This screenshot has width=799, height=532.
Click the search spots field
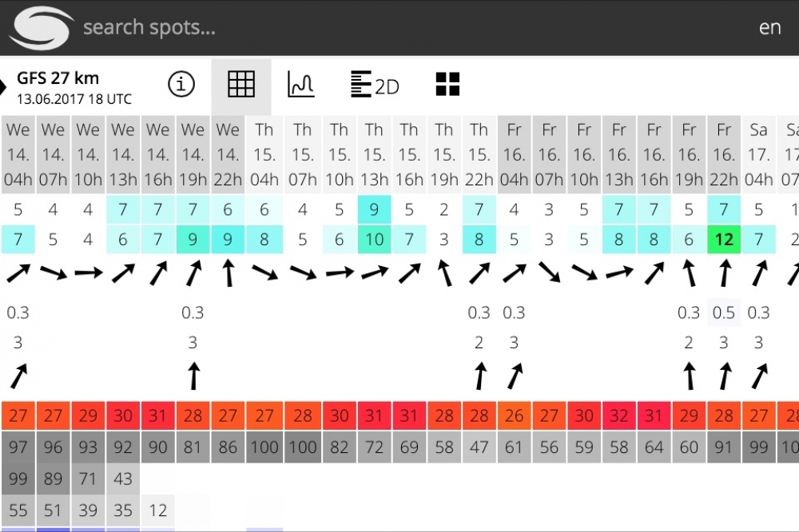coord(149,27)
